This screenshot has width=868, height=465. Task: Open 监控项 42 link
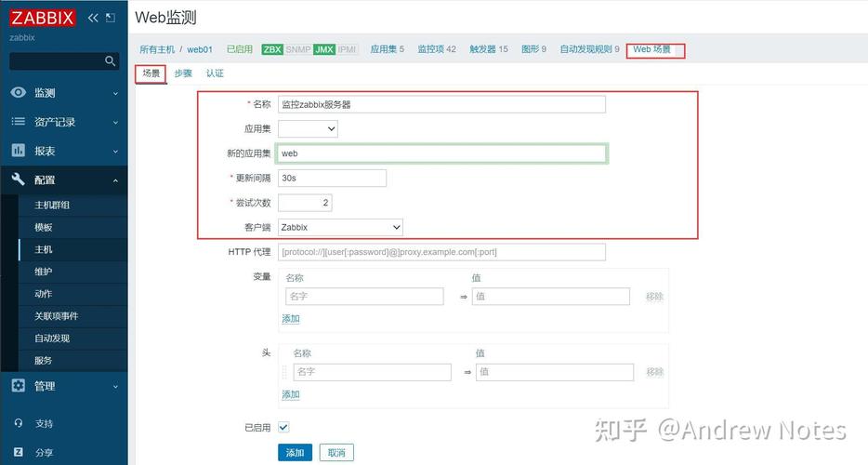click(437, 49)
